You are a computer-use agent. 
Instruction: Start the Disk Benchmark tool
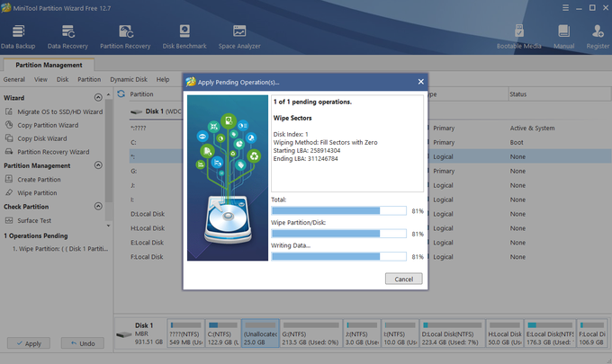click(x=185, y=34)
